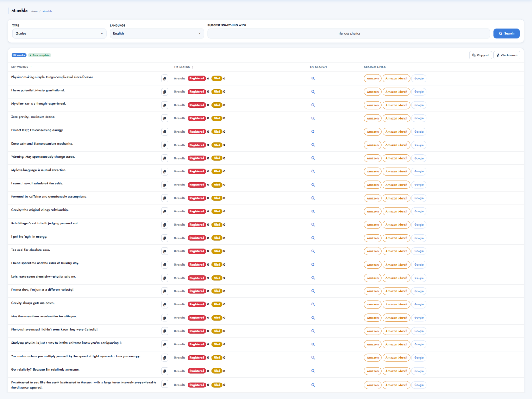Click the "Data complete" status badge
The width and height of the screenshot is (532, 399).
[x=40, y=55]
